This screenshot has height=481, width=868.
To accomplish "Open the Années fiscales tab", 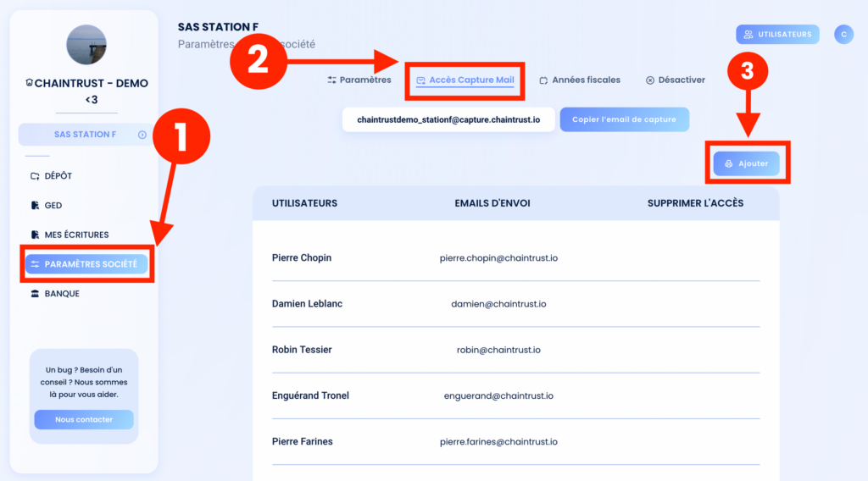I will tap(580, 80).
